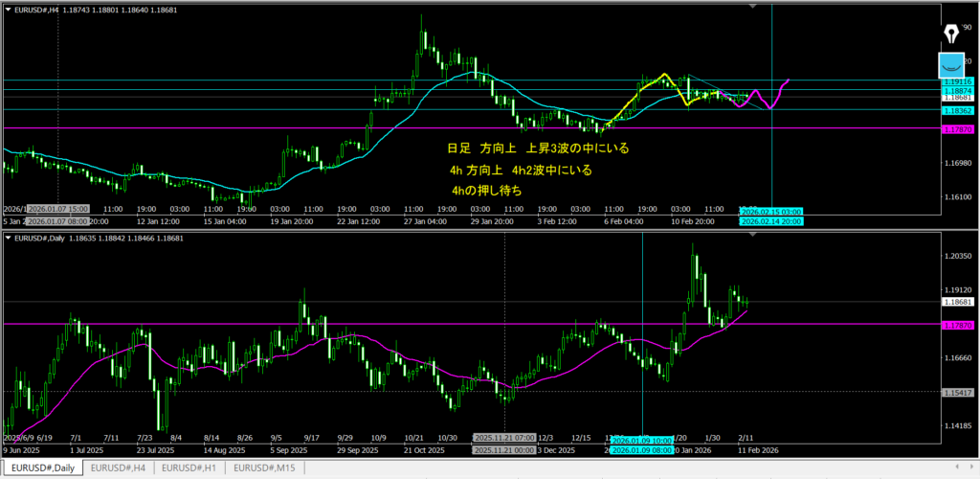The height and width of the screenshot is (479, 980).
Task: Click the cyan 1.18362 price level label
Action: tap(958, 110)
